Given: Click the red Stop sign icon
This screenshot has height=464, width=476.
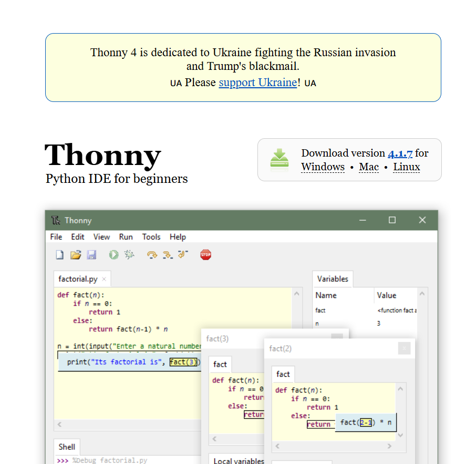Looking at the screenshot, I should 206,255.
